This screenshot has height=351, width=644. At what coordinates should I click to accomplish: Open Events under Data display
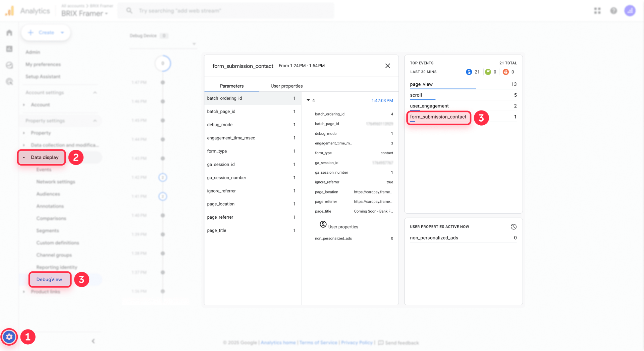click(44, 170)
